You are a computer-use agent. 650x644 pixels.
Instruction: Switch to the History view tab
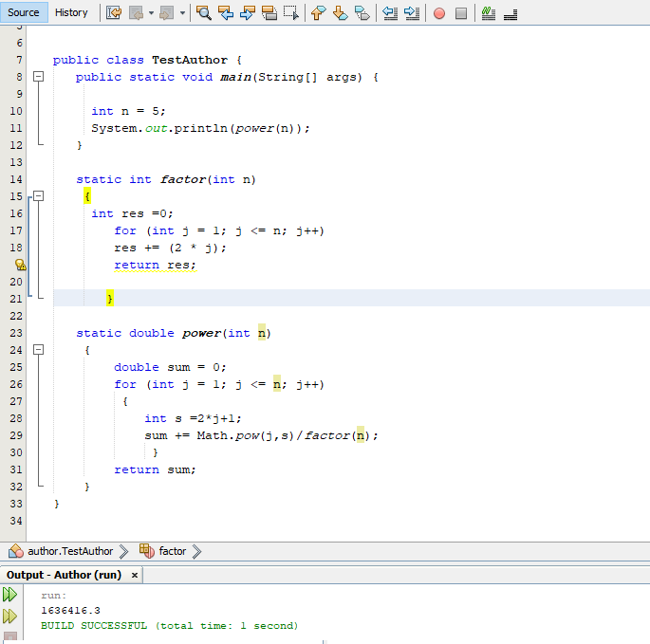tap(71, 12)
